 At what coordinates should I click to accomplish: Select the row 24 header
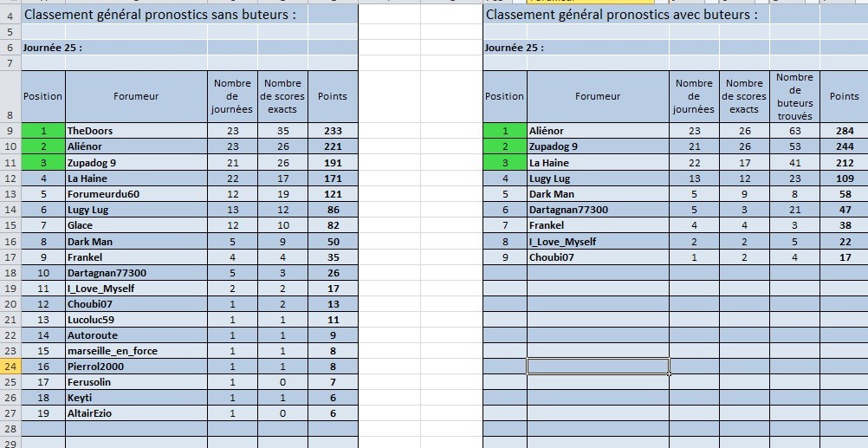point(10,367)
